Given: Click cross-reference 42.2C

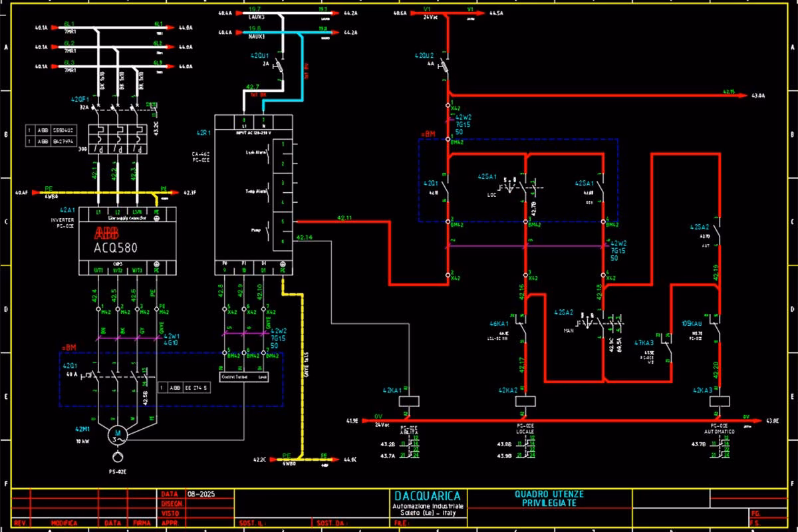Looking at the screenshot, I should 260,459.
